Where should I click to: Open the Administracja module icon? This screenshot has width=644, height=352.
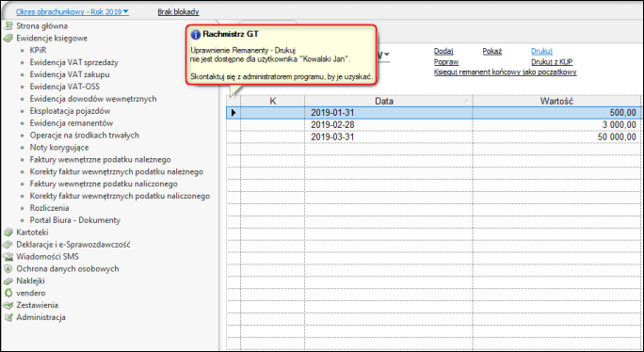pos(8,317)
